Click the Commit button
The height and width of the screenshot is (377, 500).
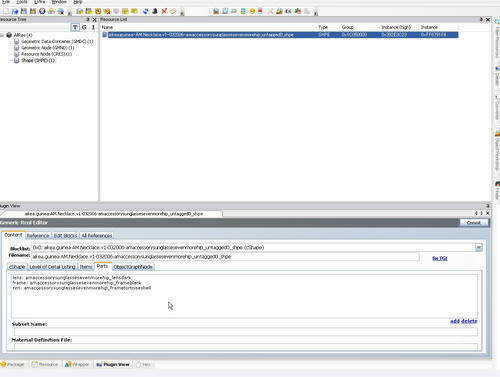(x=474, y=223)
